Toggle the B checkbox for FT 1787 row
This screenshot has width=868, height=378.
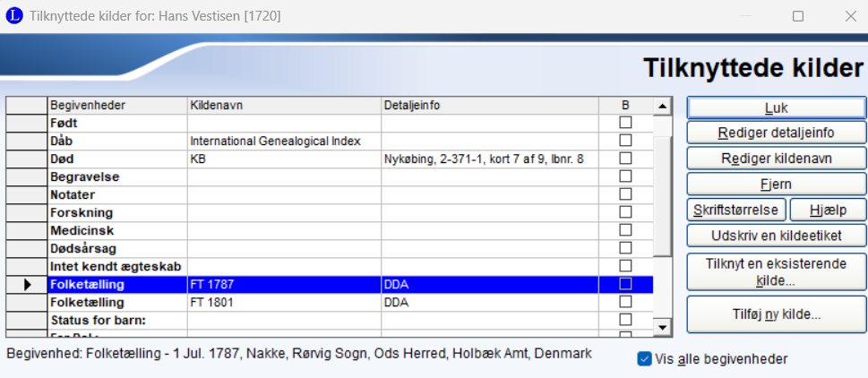click(x=625, y=284)
